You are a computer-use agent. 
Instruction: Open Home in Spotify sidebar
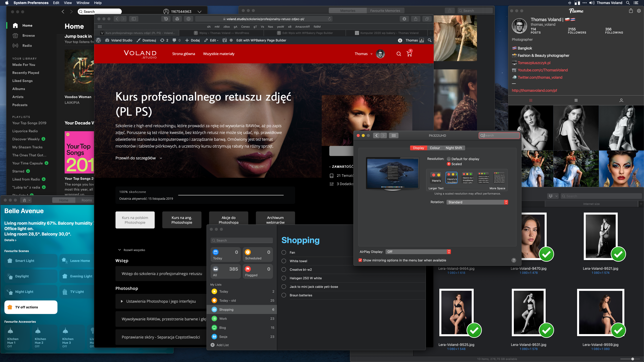pyautogui.click(x=27, y=26)
